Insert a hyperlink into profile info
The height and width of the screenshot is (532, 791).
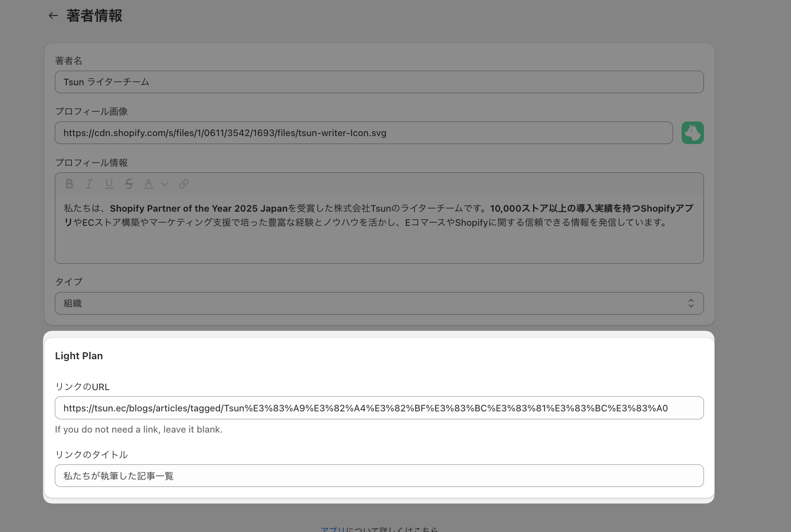pyautogui.click(x=184, y=184)
